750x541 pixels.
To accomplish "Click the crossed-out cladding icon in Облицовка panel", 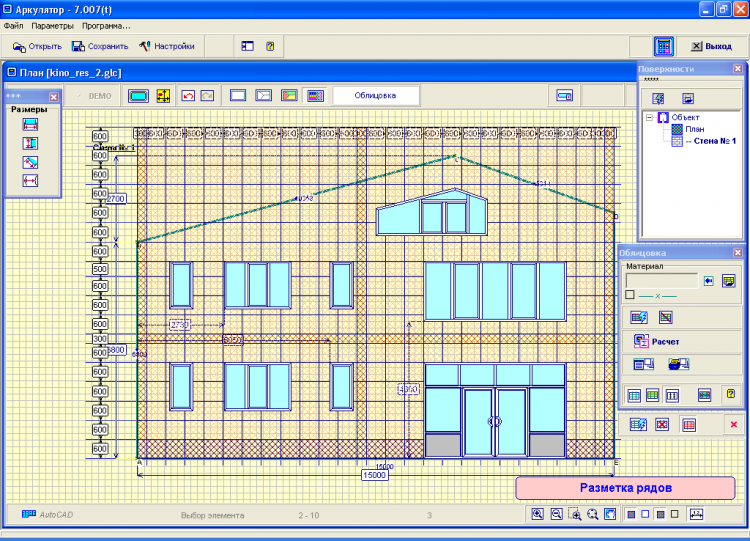I will pyautogui.click(x=666, y=317).
